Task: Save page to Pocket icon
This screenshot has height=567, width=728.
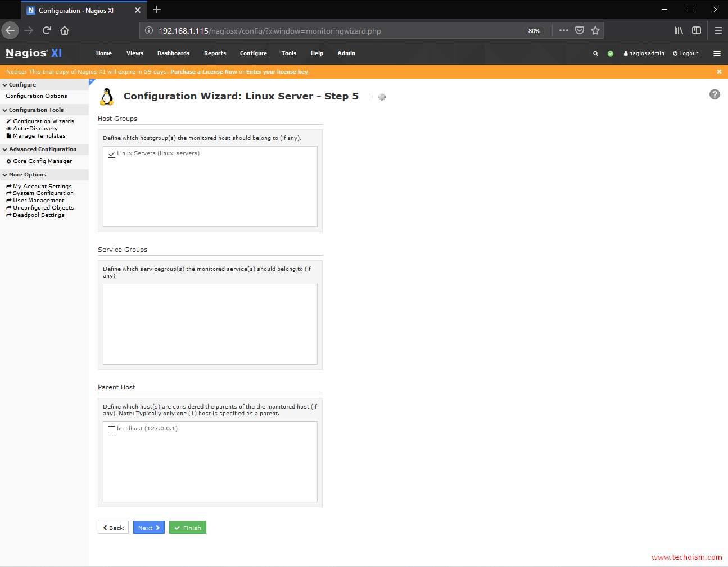Action: click(580, 30)
